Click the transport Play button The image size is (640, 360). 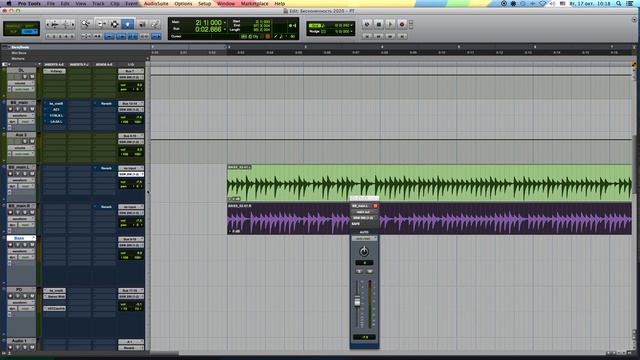pyautogui.click(x=390, y=24)
